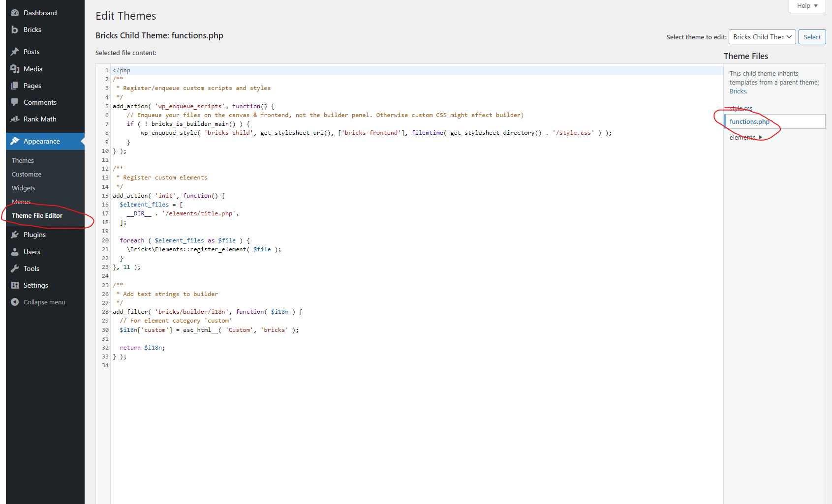
Task: Click the Users person icon
Action: [15, 252]
